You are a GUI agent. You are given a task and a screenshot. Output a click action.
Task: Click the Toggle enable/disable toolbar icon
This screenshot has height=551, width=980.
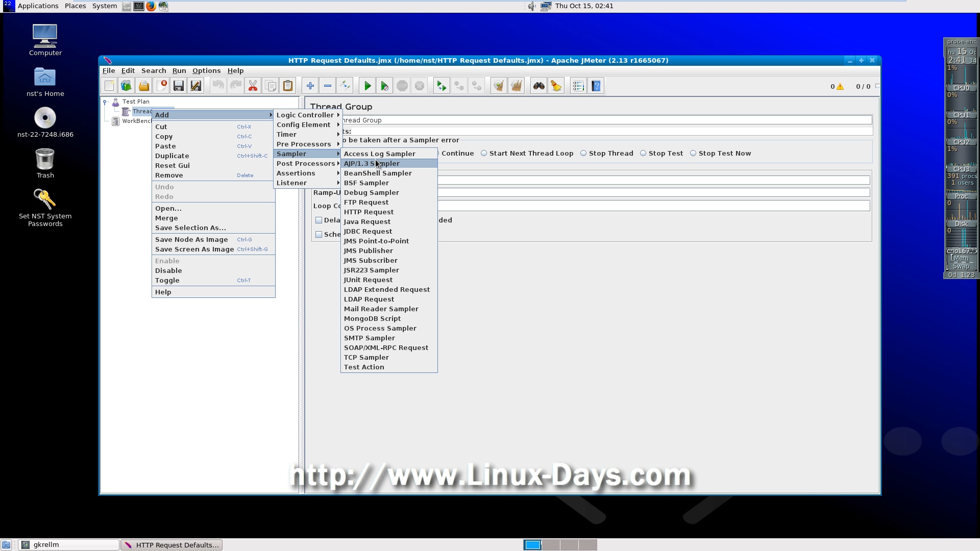coord(345,86)
